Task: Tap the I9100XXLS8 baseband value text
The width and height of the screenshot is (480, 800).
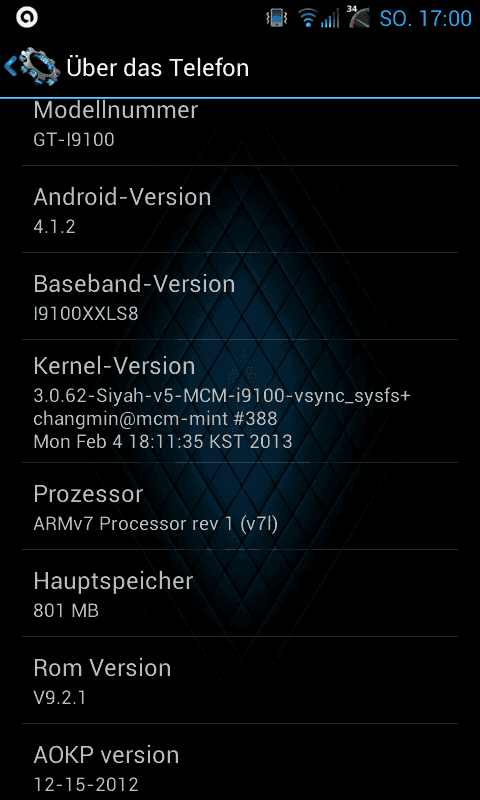Action: [86, 313]
